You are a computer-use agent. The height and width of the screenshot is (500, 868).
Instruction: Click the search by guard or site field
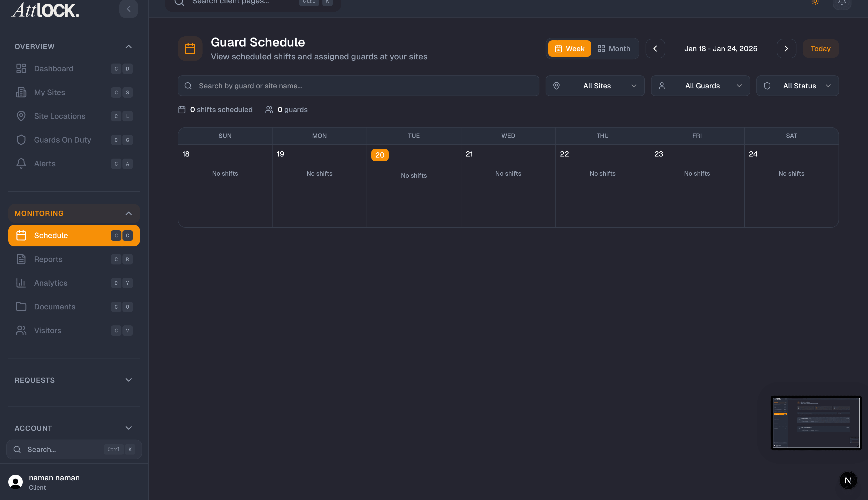click(x=358, y=85)
